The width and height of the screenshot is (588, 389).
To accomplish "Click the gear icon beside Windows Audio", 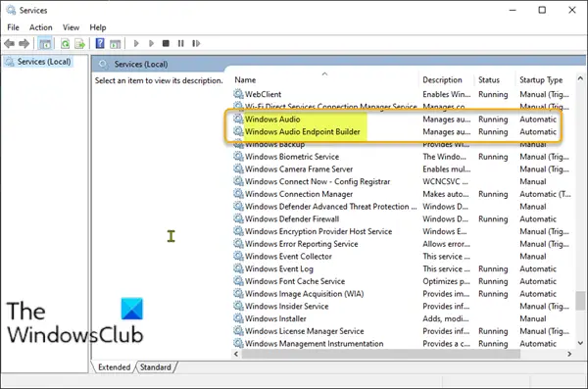I will 238,119.
